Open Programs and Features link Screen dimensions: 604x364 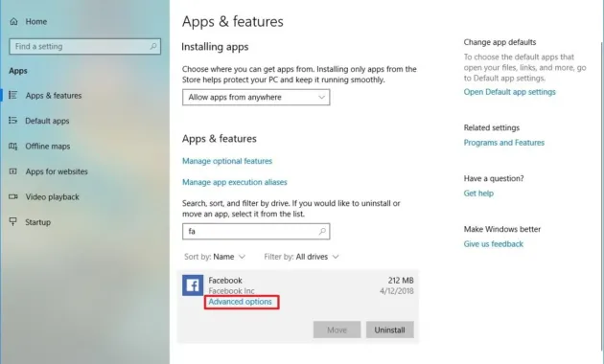[504, 143]
